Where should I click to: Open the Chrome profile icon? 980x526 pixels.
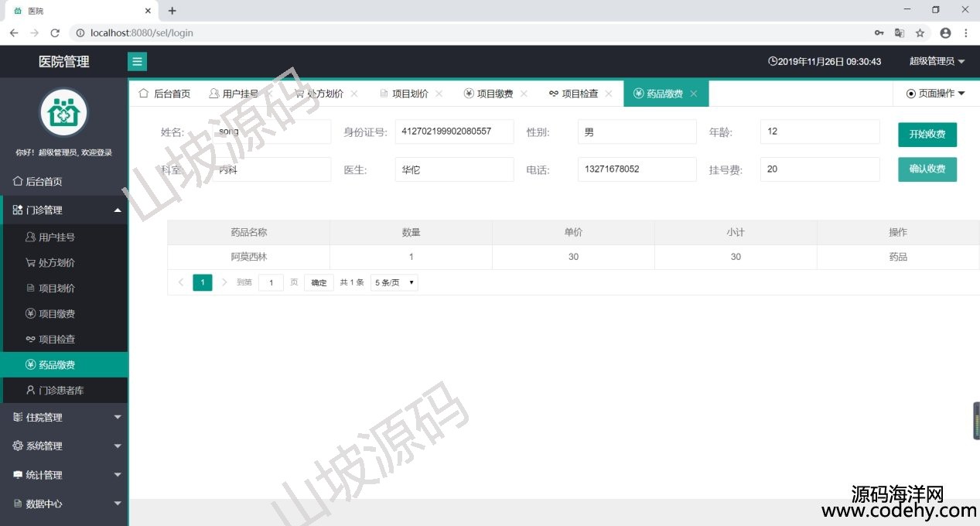(x=945, y=33)
